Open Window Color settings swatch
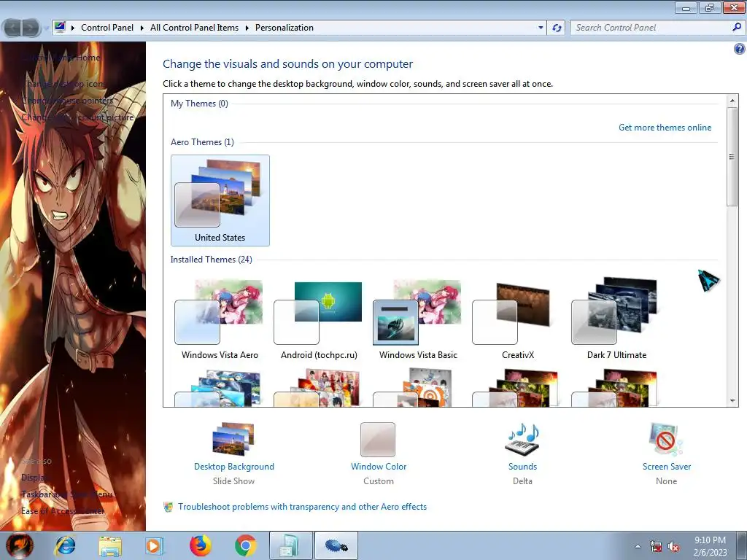747x560 pixels. click(x=378, y=440)
